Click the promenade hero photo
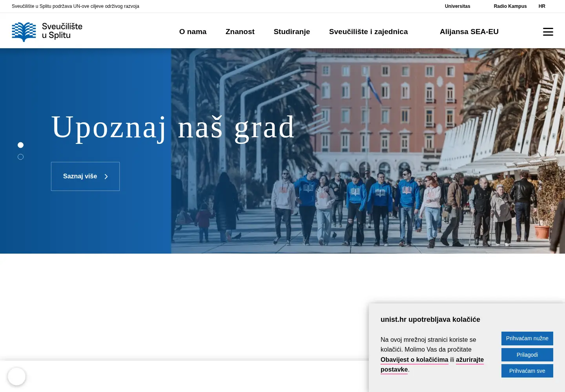This screenshot has width=565, height=392. click(x=368, y=151)
